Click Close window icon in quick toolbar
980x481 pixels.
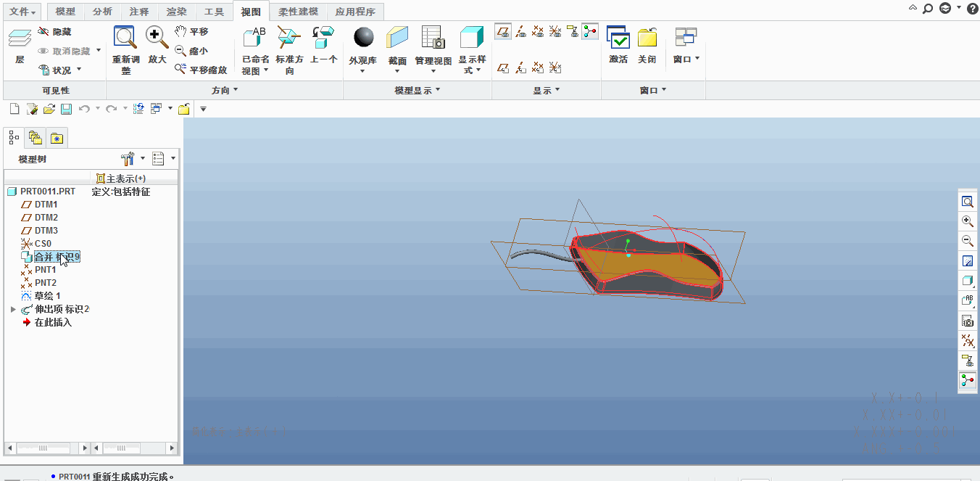tap(184, 109)
